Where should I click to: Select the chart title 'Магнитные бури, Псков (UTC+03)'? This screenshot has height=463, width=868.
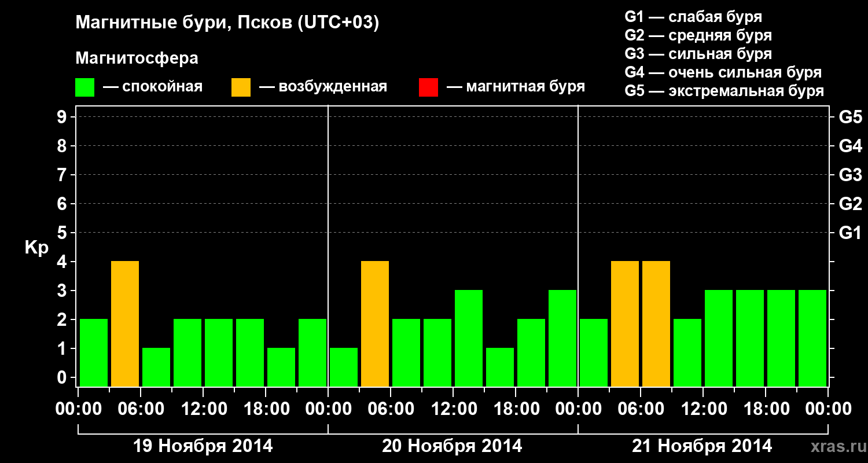(x=227, y=23)
